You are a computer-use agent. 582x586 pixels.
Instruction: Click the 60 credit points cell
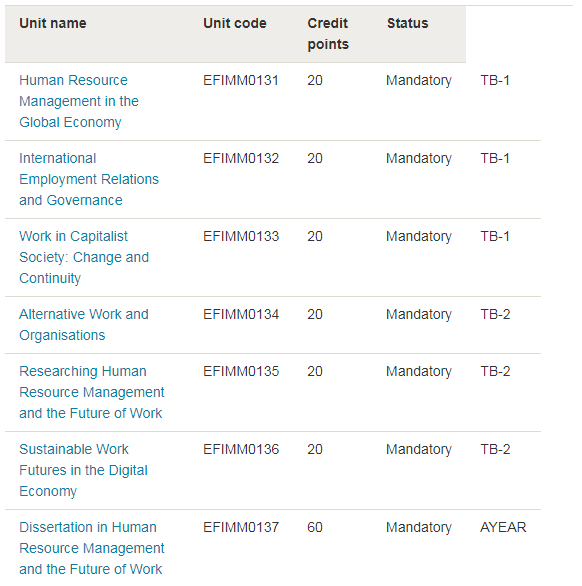(315, 527)
